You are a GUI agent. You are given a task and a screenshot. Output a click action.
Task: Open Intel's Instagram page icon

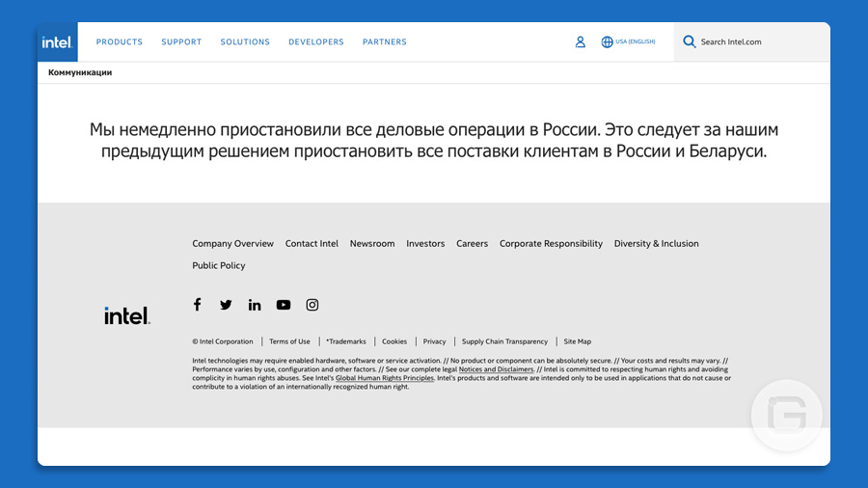pyautogui.click(x=312, y=305)
